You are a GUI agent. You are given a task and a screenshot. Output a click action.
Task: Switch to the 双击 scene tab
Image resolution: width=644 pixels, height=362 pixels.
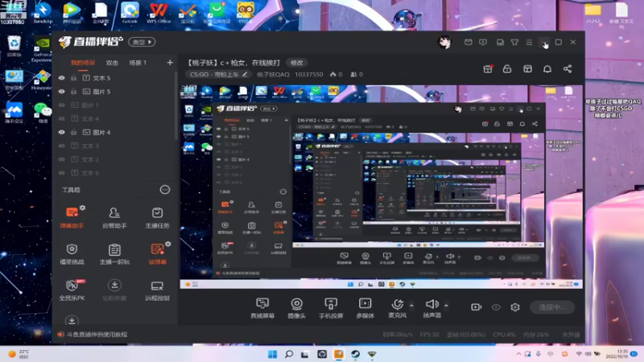[112, 63]
